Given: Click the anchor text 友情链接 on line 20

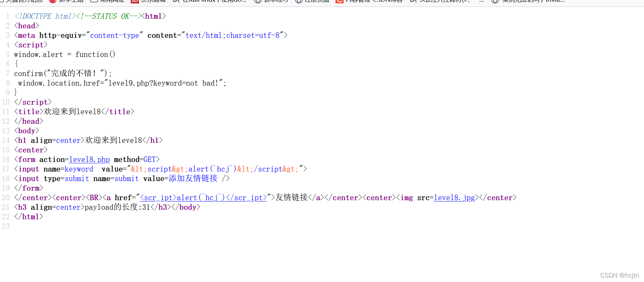Looking at the screenshot, I should [x=291, y=198].
